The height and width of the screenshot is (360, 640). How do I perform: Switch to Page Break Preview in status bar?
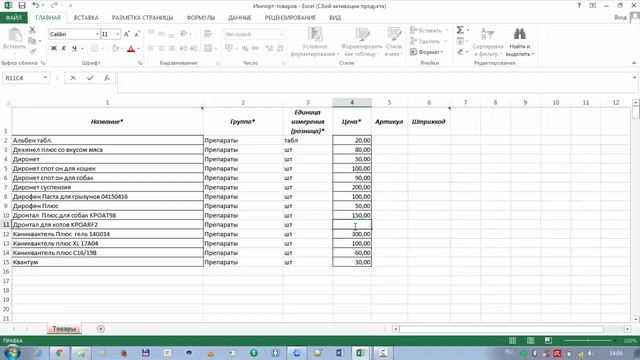(x=548, y=340)
